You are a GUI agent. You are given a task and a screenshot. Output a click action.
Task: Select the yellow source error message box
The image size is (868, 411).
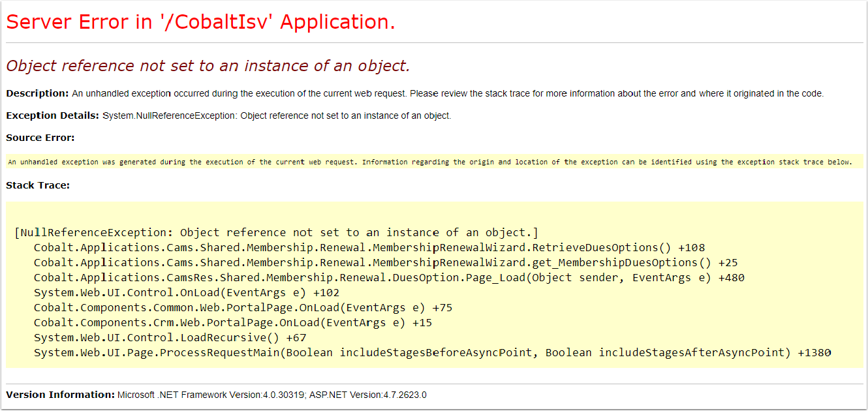click(x=431, y=161)
